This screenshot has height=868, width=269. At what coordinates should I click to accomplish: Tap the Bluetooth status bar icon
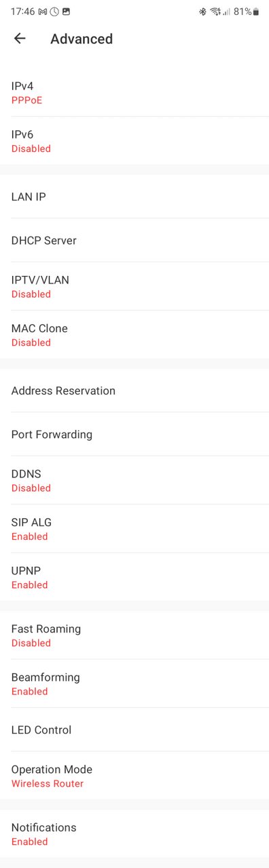[202, 12]
